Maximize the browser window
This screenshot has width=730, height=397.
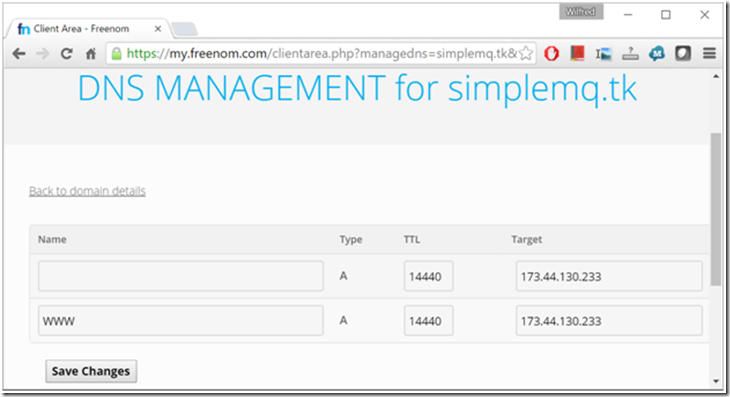pyautogui.click(x=666, y=15)
